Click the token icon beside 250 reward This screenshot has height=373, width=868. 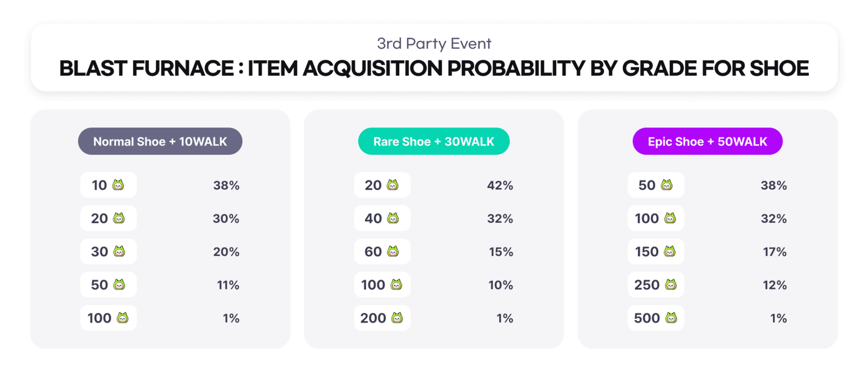point(670,284)
